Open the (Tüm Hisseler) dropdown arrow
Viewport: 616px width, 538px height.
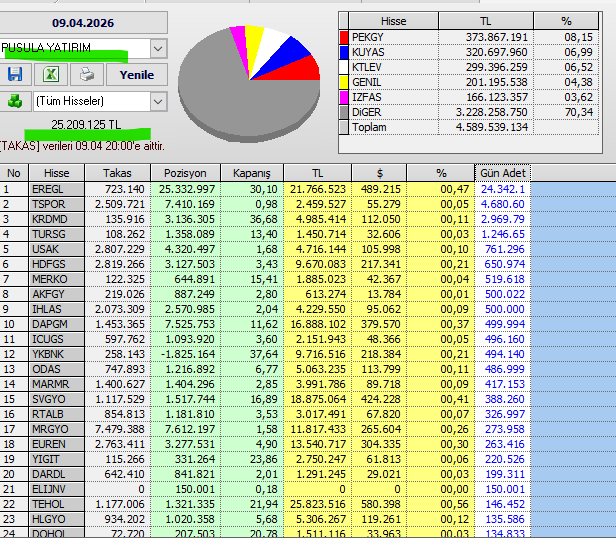[158, 101]
